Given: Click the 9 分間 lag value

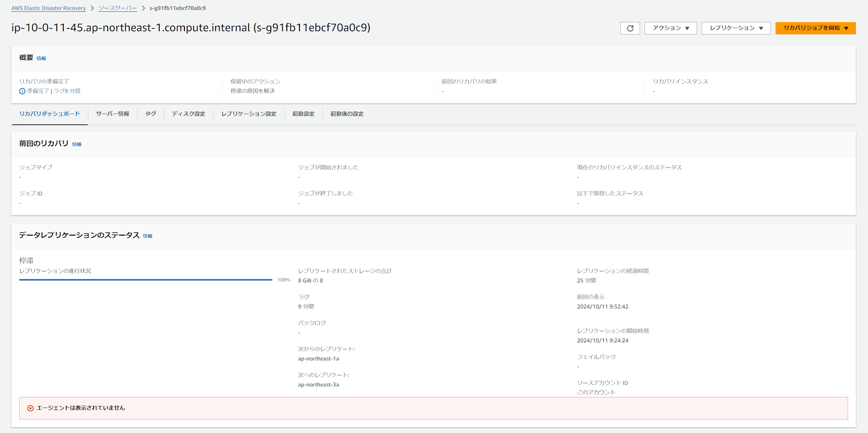Looking at the screenshot, I should pyautogui.click(x=306, y=307).
